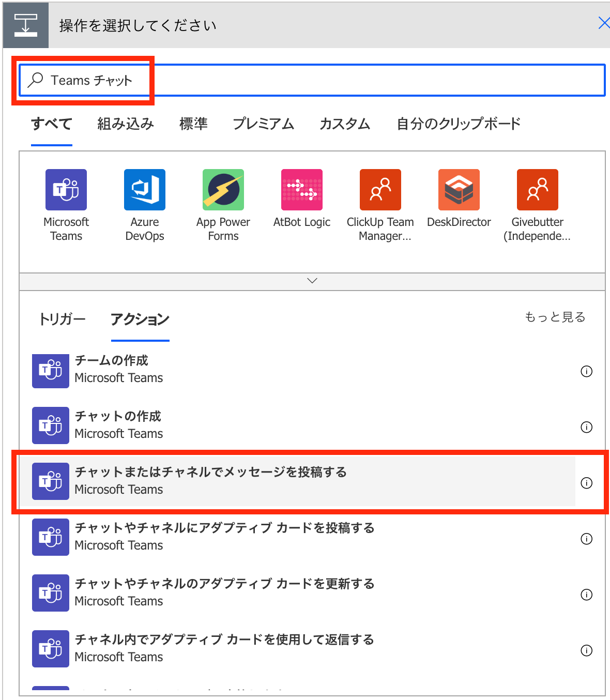Select the カスタム tab
Image resolution: width=610 pixels, height=700 pixels.
(345, 124)
